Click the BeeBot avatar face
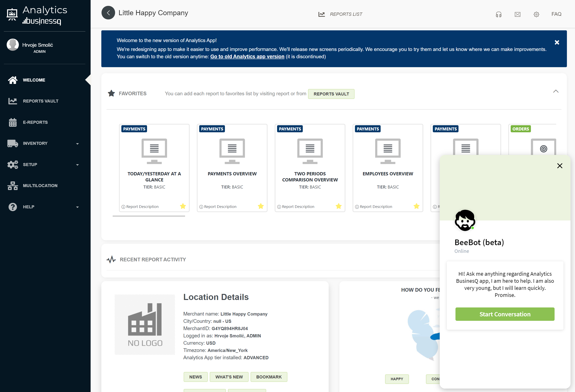 [x=465, y=220]
